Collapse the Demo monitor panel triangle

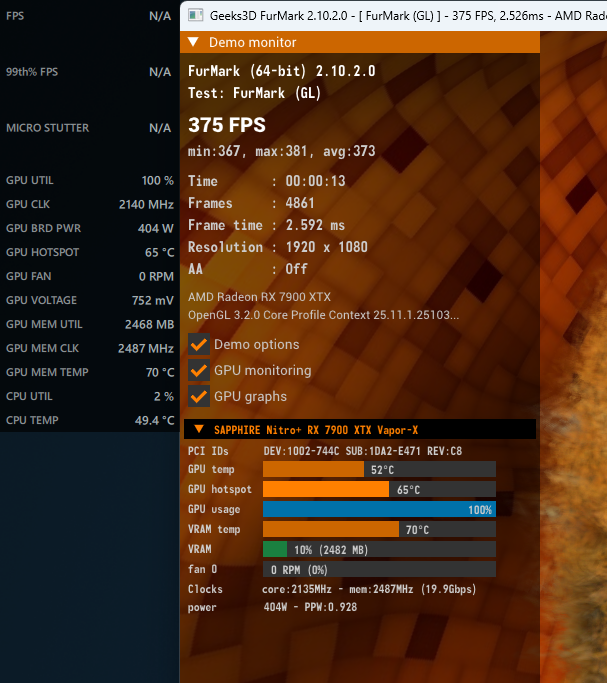pyautogui.click(x=193, y=42)
